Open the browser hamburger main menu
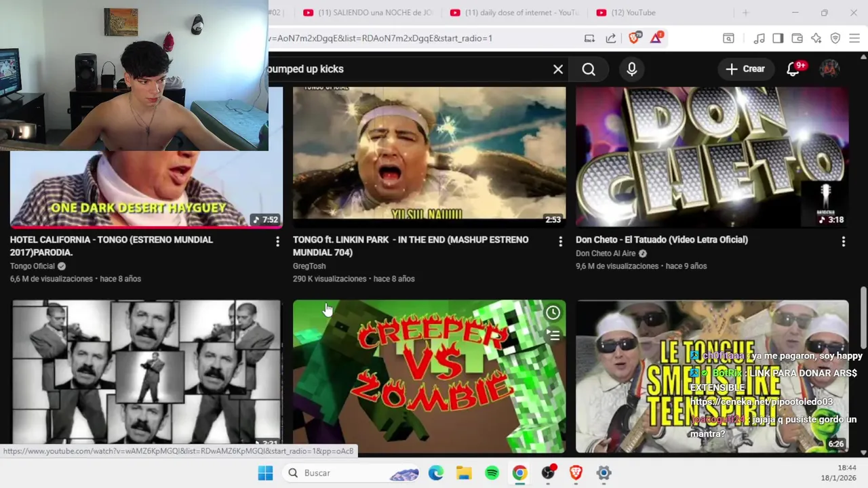 [854, 39]
